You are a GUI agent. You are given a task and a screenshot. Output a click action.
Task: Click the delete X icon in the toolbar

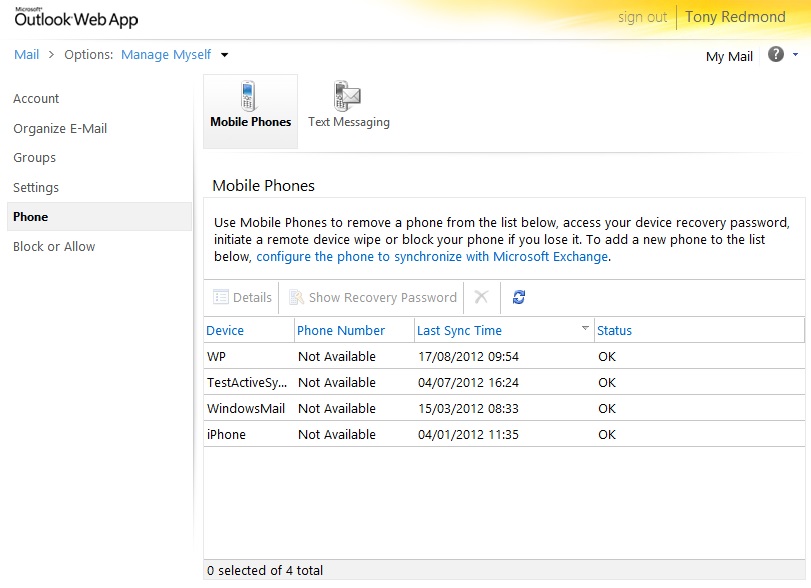[x=481, y=297]
